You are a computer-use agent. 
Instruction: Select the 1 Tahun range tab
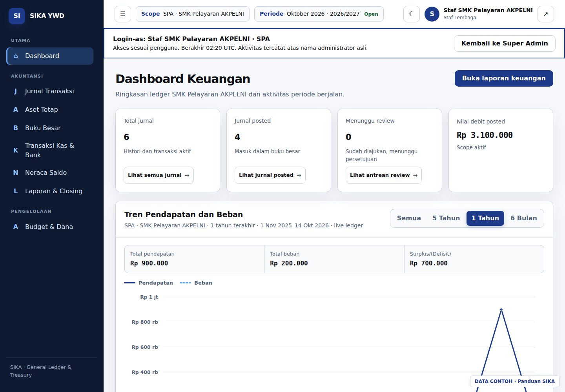pos(485,218)
